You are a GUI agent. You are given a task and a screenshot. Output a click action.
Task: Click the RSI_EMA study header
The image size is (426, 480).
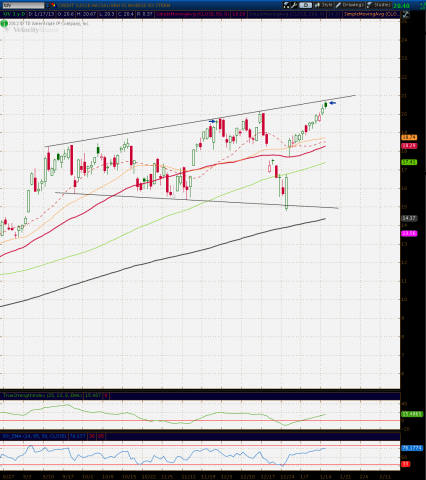[34, 436]
